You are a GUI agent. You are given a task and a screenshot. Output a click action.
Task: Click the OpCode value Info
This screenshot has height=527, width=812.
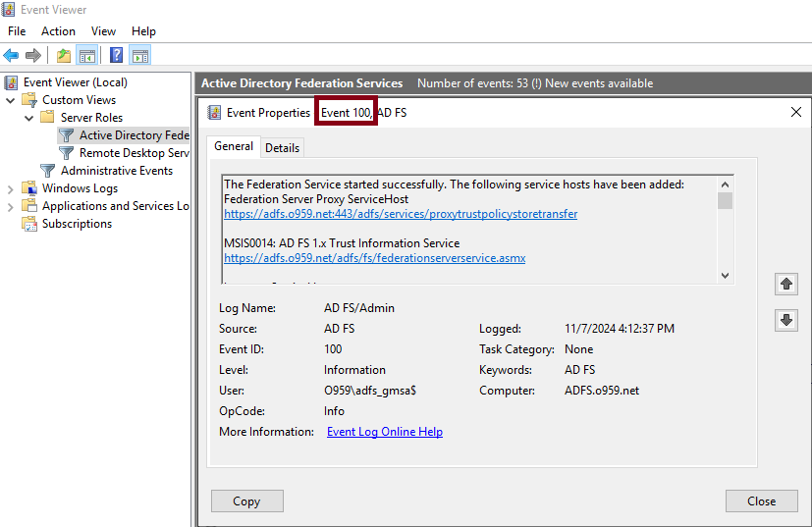pyautogui.click(x=334, y=411)
